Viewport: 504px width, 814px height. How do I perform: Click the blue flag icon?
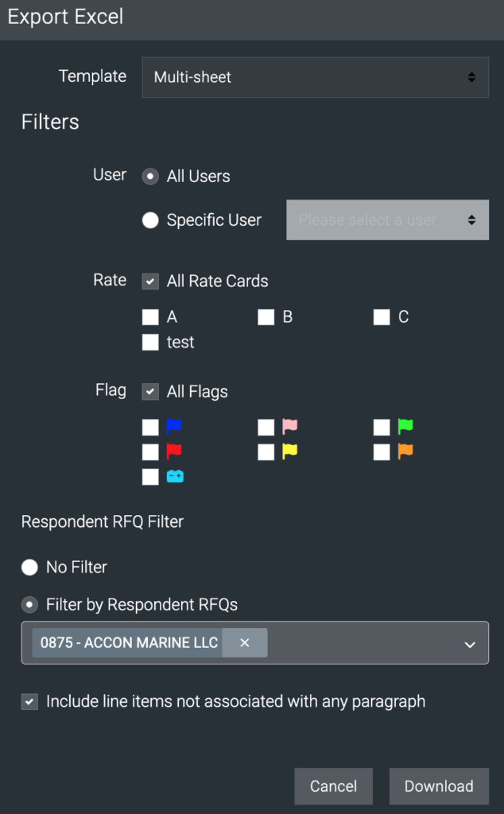click(x=174, y=427)
